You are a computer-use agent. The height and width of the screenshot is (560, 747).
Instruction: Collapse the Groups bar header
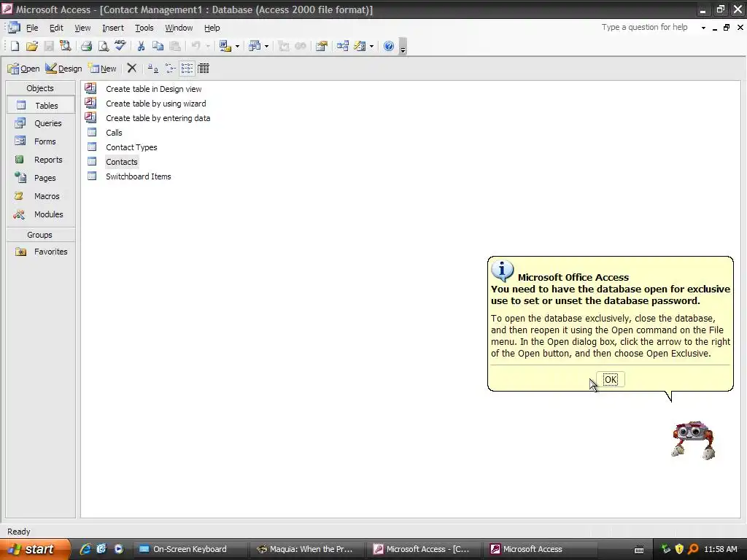coord(41,235)
